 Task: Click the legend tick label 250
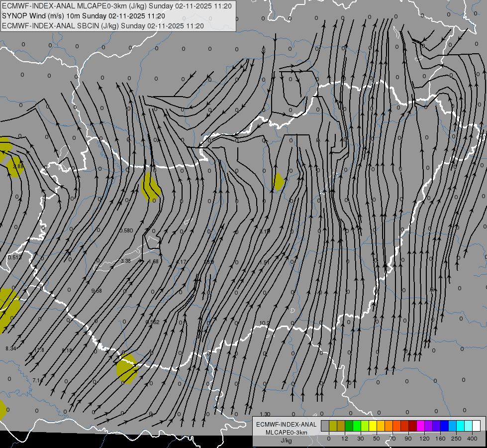(456, 439)
